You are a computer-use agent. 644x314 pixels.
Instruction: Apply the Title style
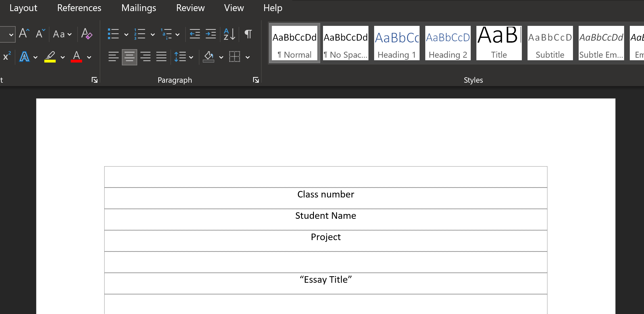coord(499,42)
